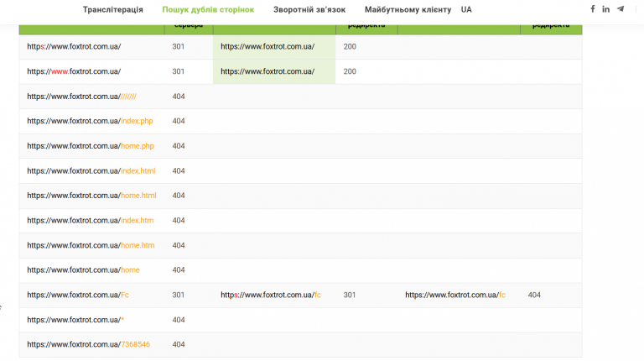This screenshot has height=361, width=644.
Task: Click the first row redirect URL in green cell
Action: (267, 46)
